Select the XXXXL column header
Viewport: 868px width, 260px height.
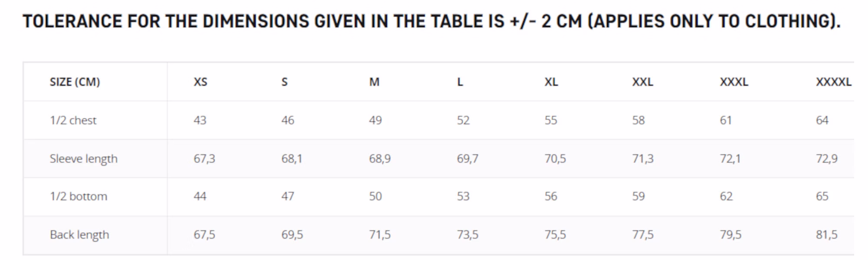tap(833, 82)
